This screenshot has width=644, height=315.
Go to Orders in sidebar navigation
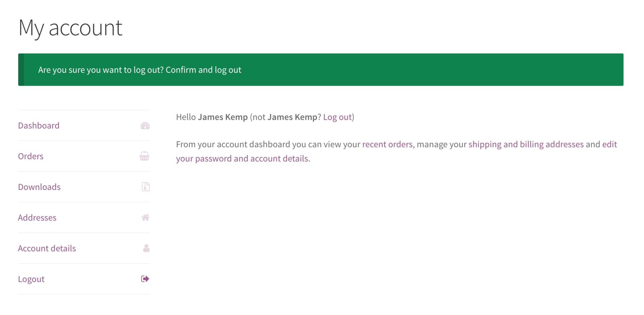tap(31, 156)
